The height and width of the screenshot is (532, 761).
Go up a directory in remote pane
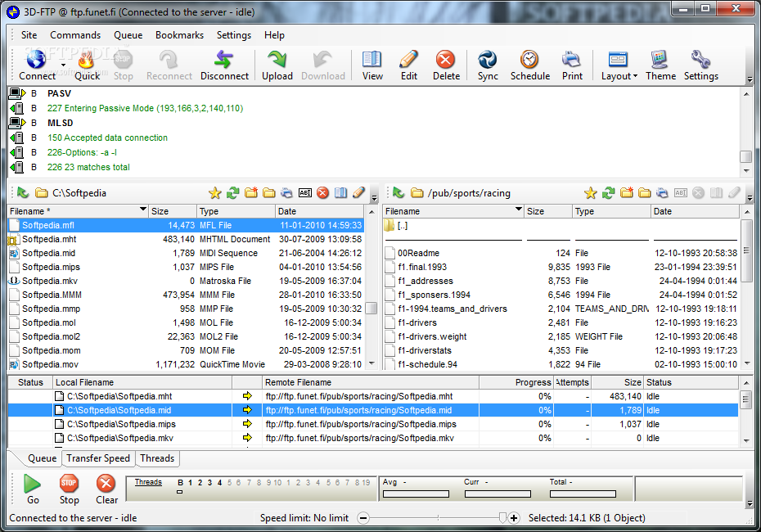point(399,193)
